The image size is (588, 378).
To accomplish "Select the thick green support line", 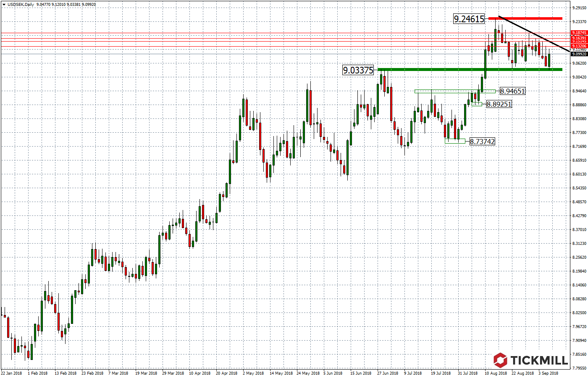I will click(x=470, y=69).
